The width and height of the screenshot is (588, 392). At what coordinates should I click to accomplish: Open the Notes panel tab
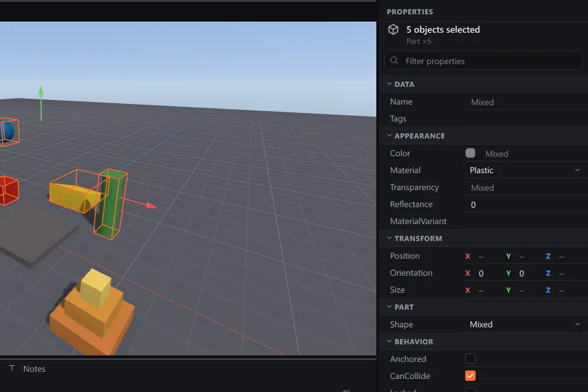pyautogui.click(x=27, y=368)
